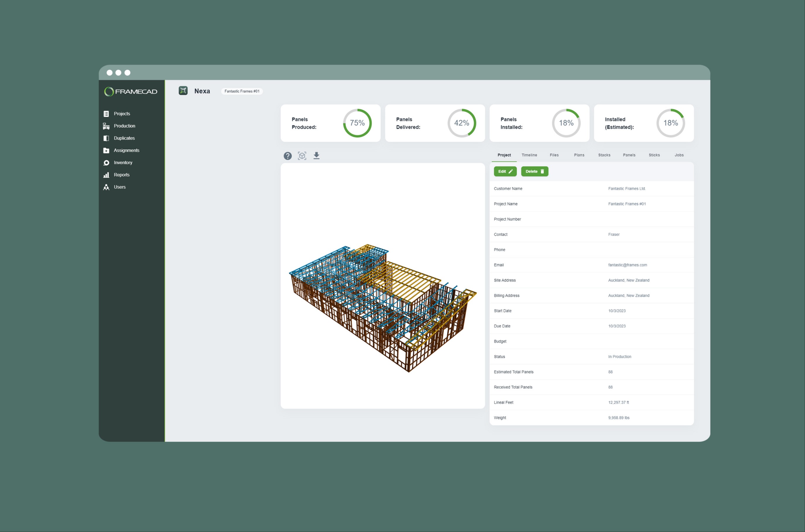Click the 3D view fit cube icon
The height and width of the screenshot is (532, 805).
tap(302, 156)
